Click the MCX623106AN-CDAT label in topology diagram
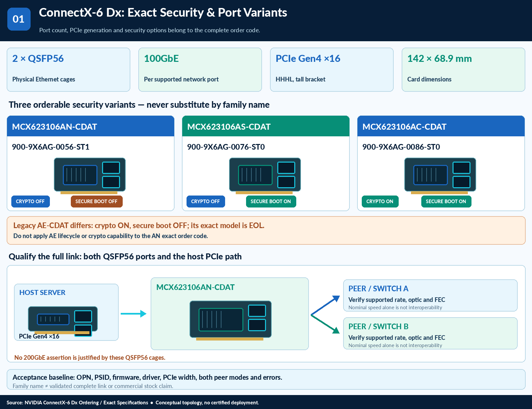This screenshot has height=409, width=532. [x=196, y=287]
